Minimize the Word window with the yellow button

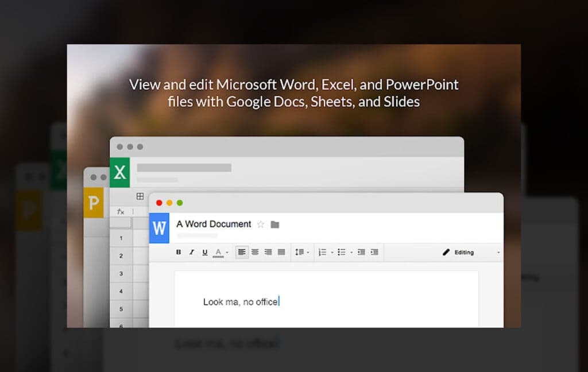(x=169, y=203)
